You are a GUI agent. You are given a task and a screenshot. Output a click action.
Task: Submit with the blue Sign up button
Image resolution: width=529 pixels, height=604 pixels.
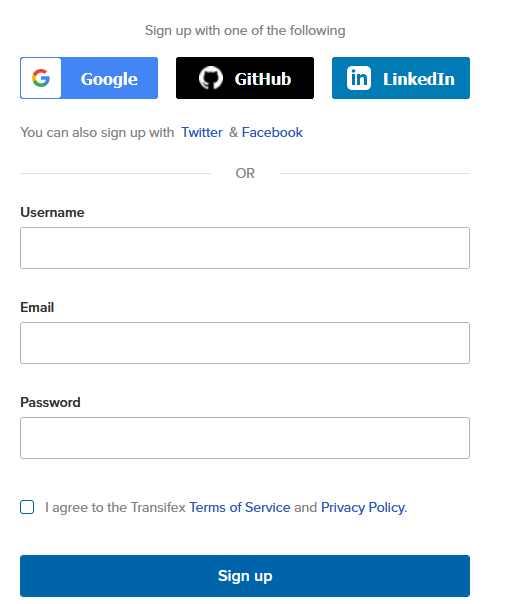(245, 576)
